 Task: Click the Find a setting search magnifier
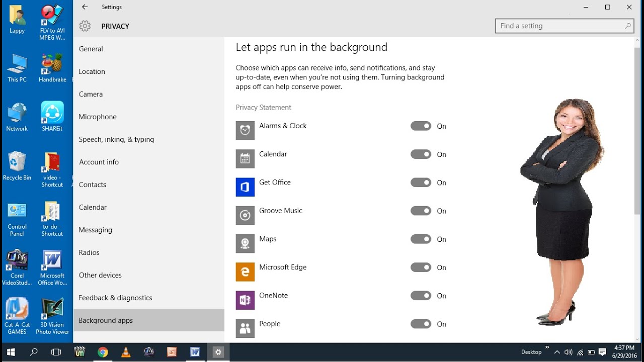click(627, 26)
